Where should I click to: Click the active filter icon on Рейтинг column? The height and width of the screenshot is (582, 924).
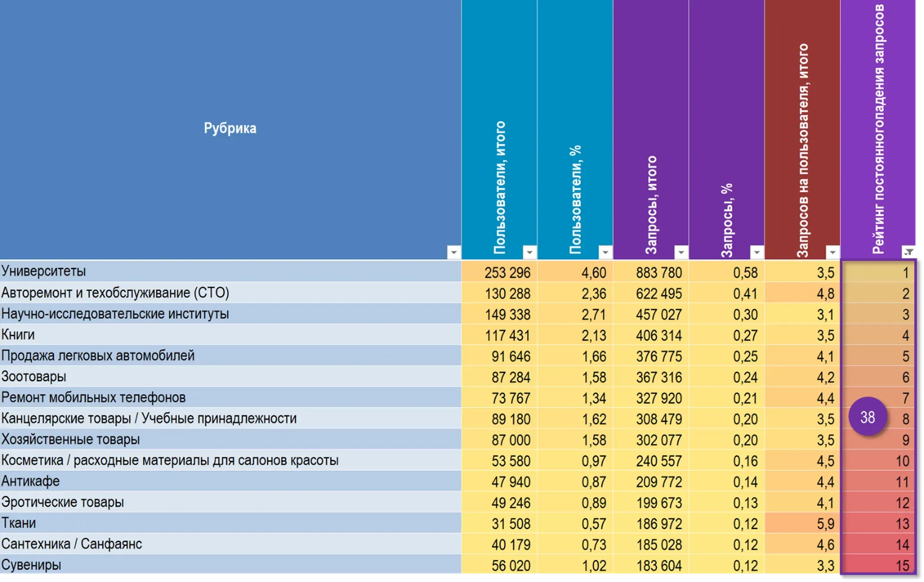coord(908,252)
